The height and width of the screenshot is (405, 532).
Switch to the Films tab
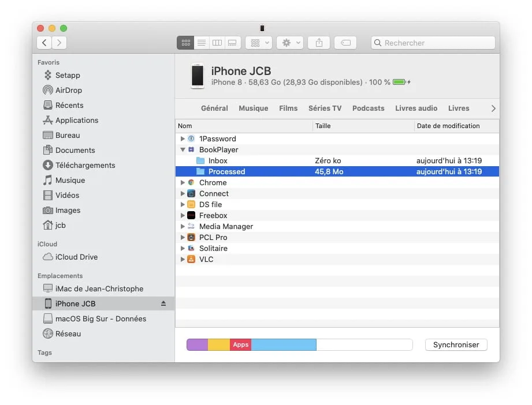pos(288,108)
